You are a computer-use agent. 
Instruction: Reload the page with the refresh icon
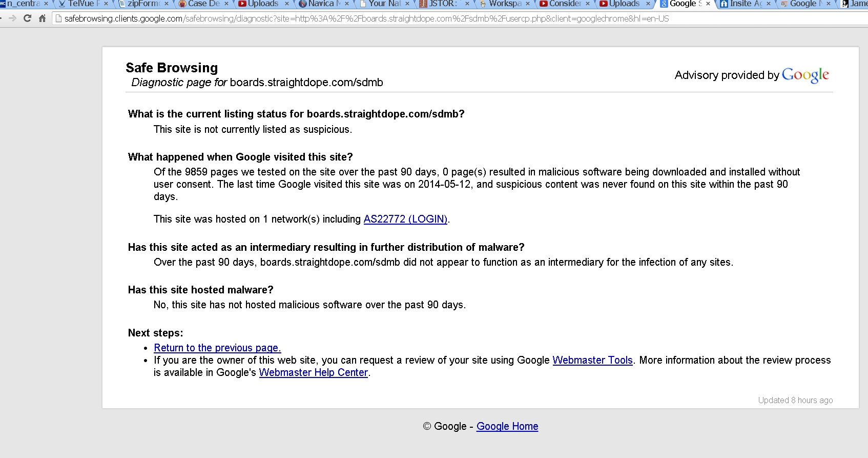pos(28,18)
